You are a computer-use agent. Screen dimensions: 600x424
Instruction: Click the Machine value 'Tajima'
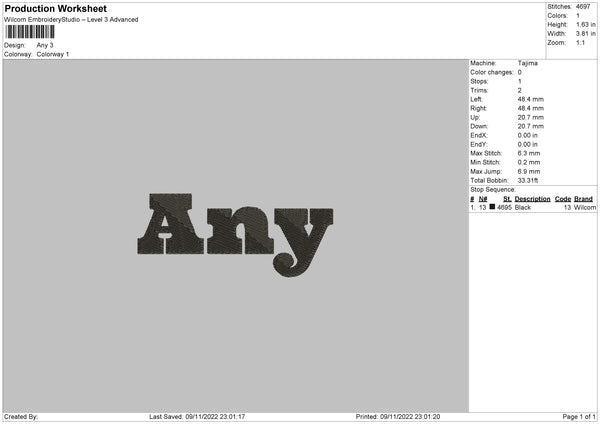[x=528, y=63]
